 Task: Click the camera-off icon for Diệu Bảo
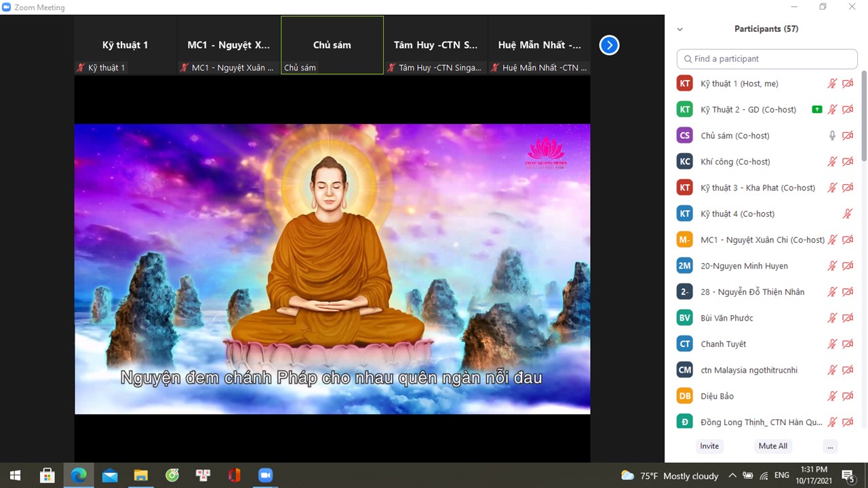point(848,396)
